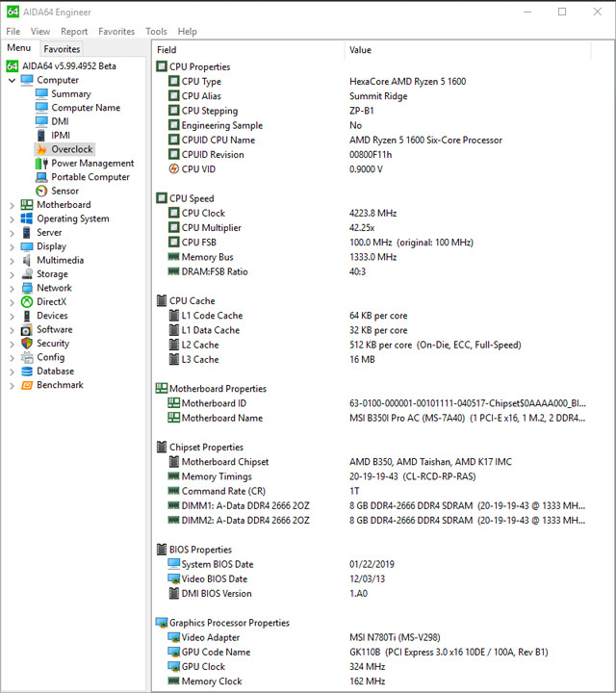The height and width of the screenshot is (693, 616).
Task: Click the Display monitor icon in tree
Action: click(x=27, y=246)
